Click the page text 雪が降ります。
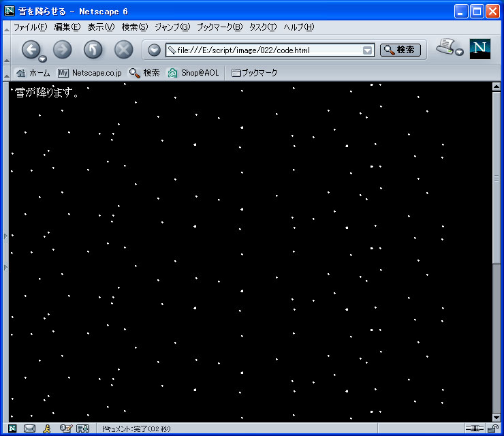 pyautogui.click(x=46, y=93)
